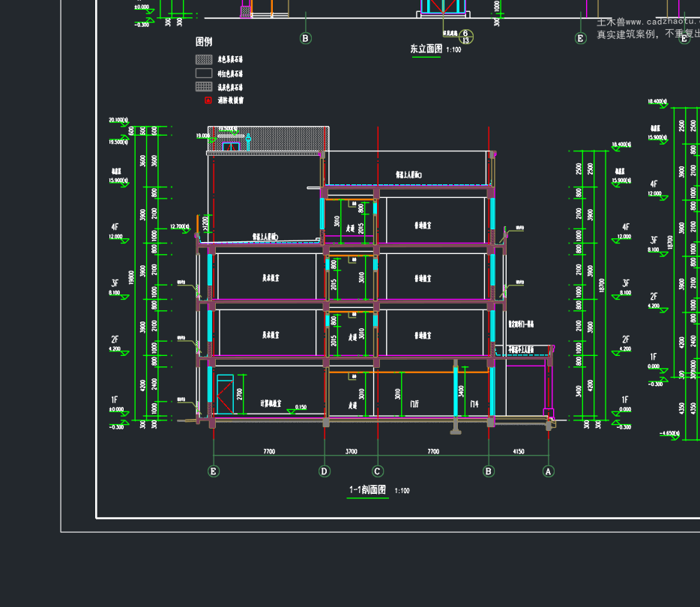This screenshot has width=700, height=607.
Task: Pick the cyan door symbol with red diagonals
Action: (225, 394)
